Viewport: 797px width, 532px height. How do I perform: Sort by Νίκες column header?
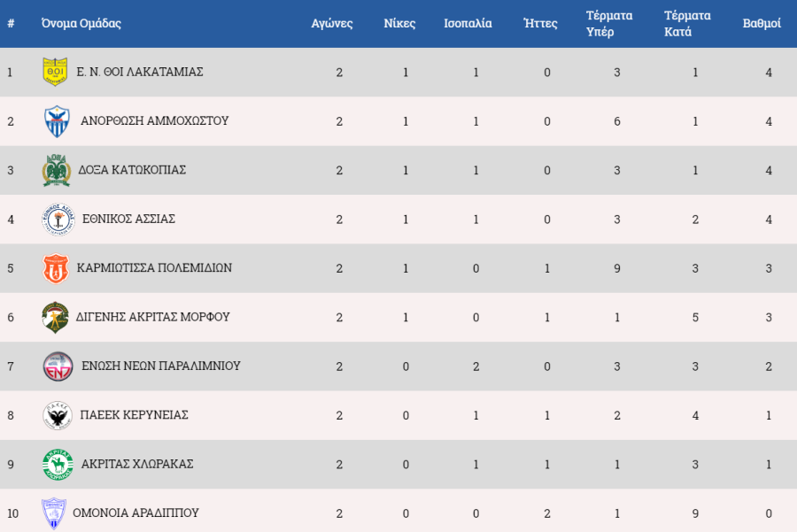399,23
